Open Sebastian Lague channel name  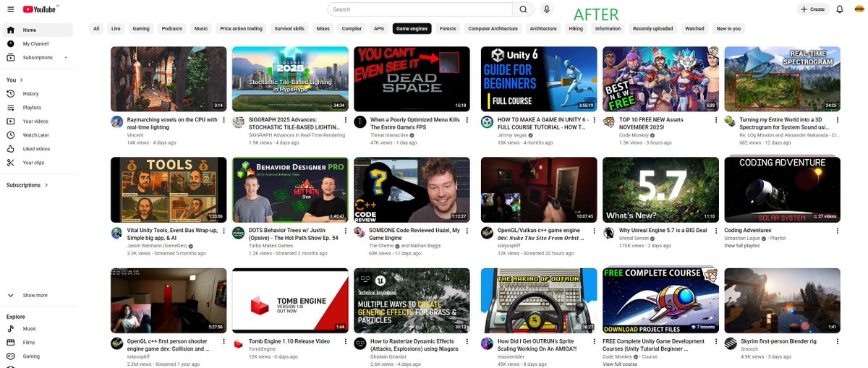coord(743,239)
